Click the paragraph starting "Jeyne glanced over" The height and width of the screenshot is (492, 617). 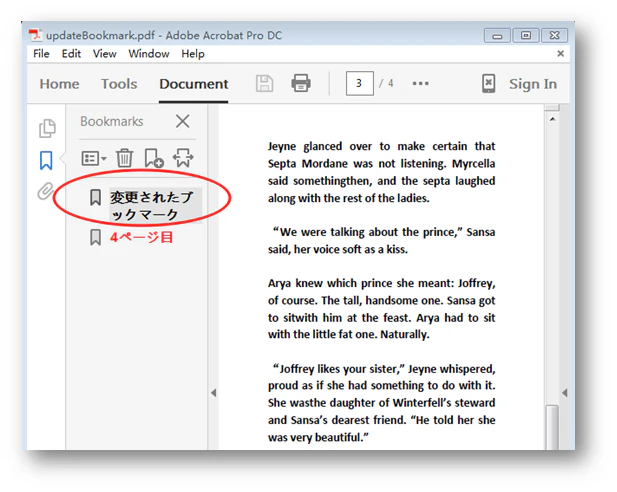[381, 172]
